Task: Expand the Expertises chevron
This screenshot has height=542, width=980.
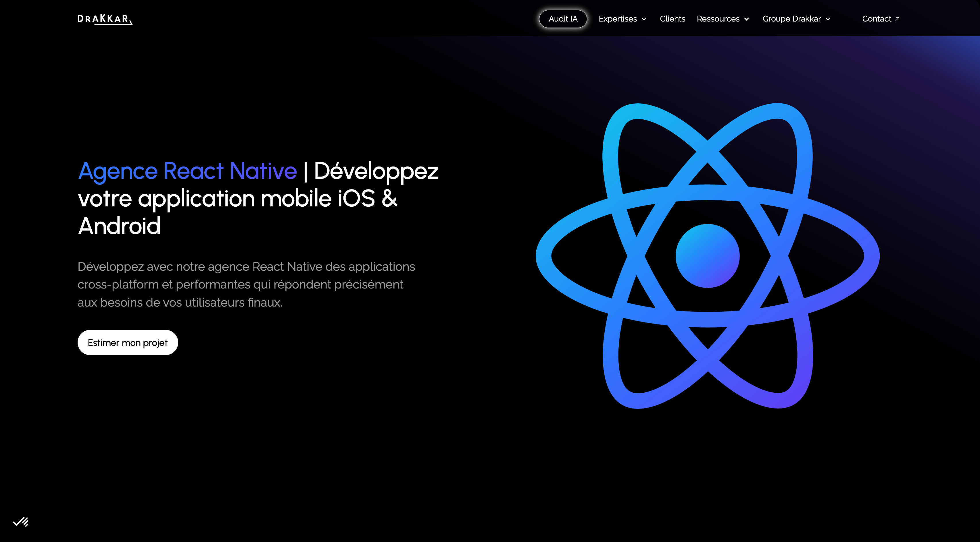Action: pyautogui.click(x=644, y=19)
